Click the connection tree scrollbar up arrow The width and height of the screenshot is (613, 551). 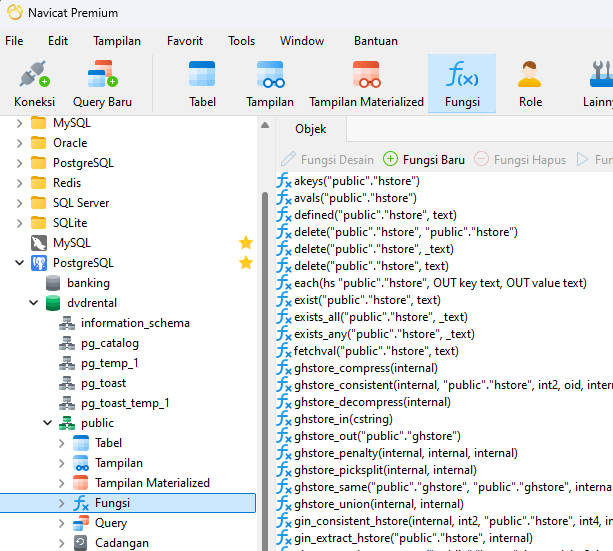265,125
